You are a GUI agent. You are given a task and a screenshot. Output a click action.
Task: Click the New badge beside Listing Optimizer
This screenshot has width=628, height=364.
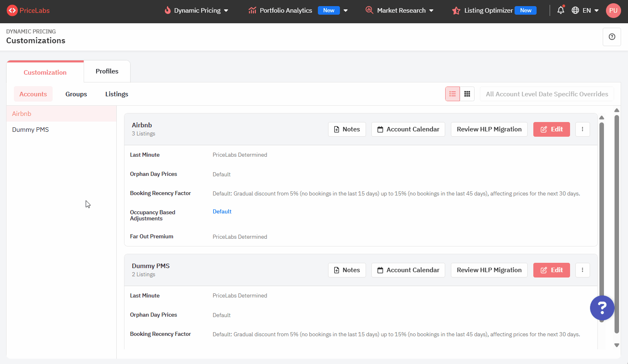[526, 11]
